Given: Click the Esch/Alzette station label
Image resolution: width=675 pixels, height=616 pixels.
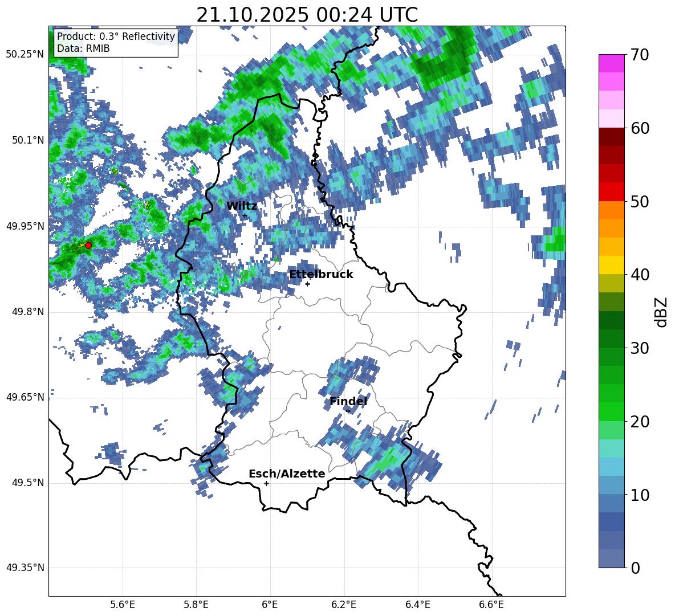Looking at the screenshot, I should point(287,474).
